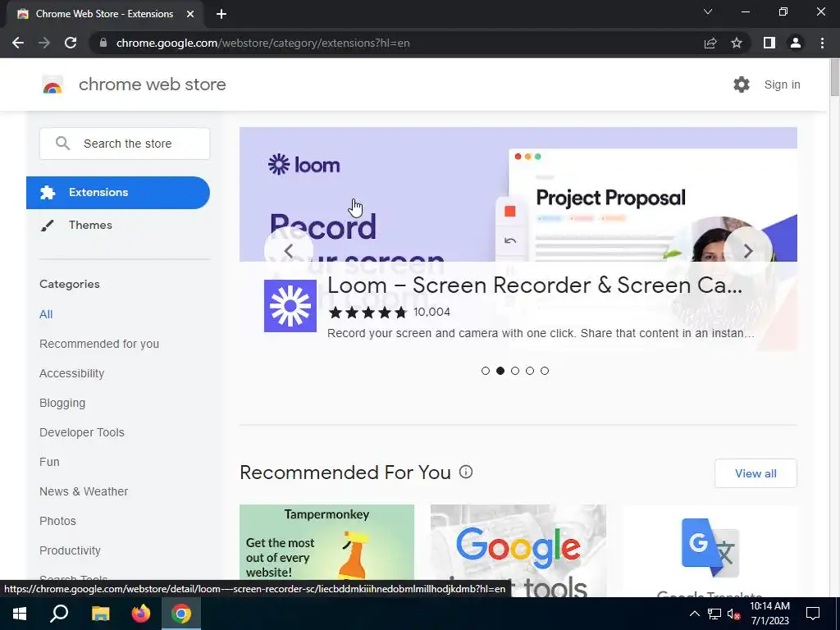Viewport: 840px width, 630px height.
Task: Open network status in the tray
Action: (x=714, y=614)
